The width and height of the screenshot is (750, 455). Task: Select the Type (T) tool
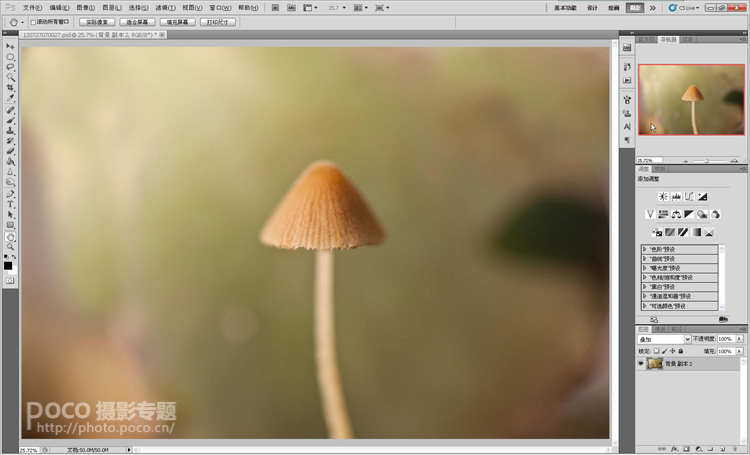pos(10,204)
